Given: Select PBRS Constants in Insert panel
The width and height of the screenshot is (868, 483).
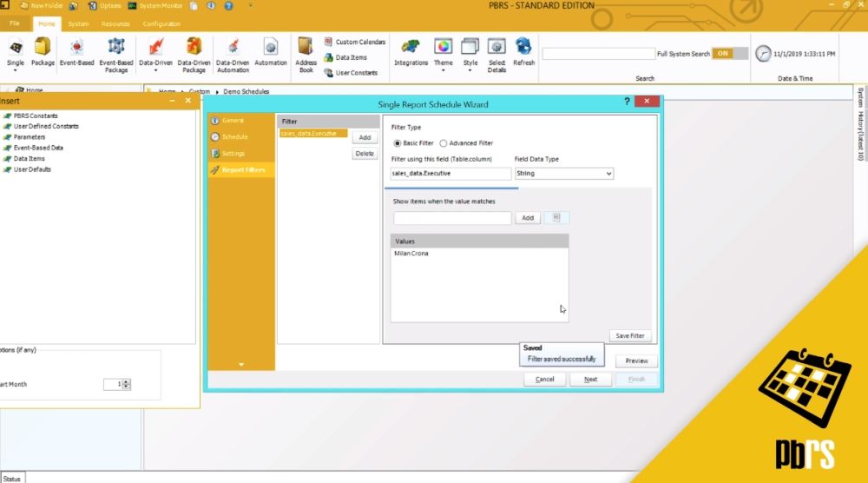Looking at the screenshot, I should point(36,116).
